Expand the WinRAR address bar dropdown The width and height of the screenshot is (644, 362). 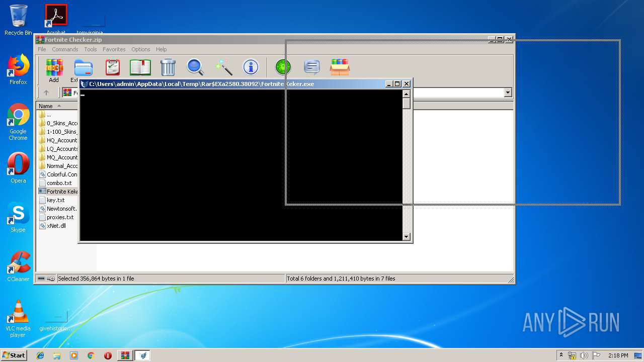point(508,93)
